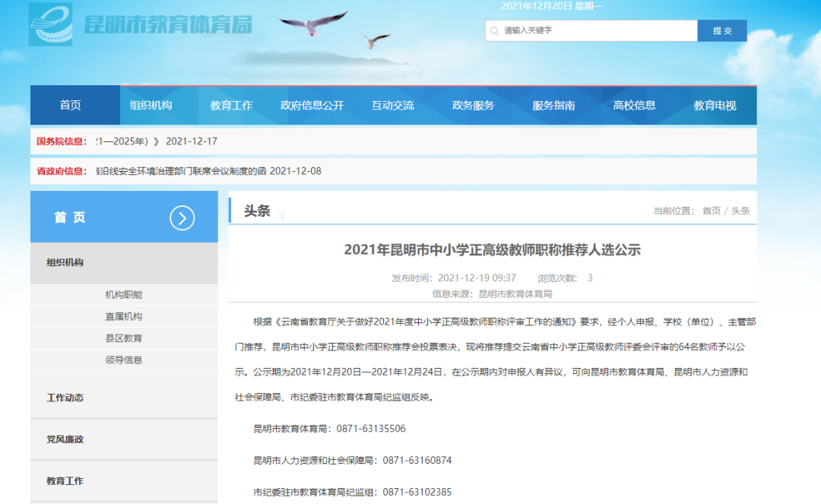Select 互动交流 in the navigation bar

[x=393, y=105]
